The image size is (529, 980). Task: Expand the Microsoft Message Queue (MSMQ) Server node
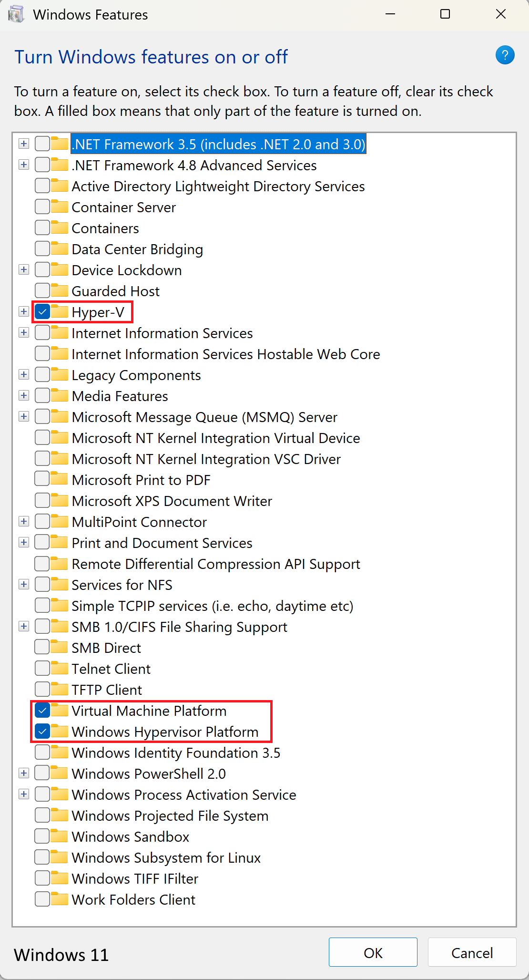[x=24, y=416]
